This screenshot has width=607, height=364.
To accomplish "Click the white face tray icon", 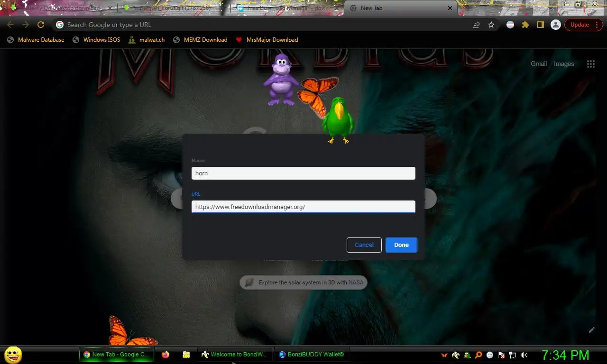I will coord(490,355).
